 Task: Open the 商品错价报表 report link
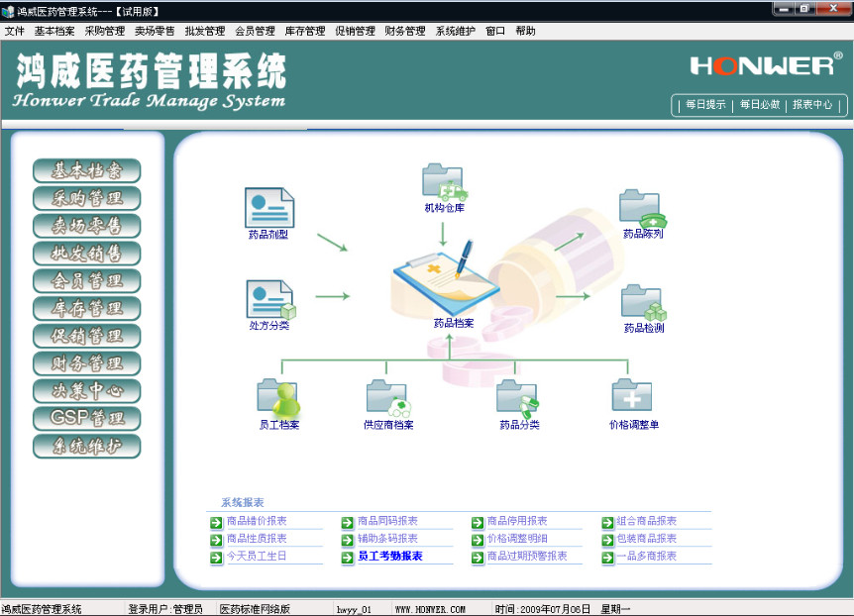257,521
